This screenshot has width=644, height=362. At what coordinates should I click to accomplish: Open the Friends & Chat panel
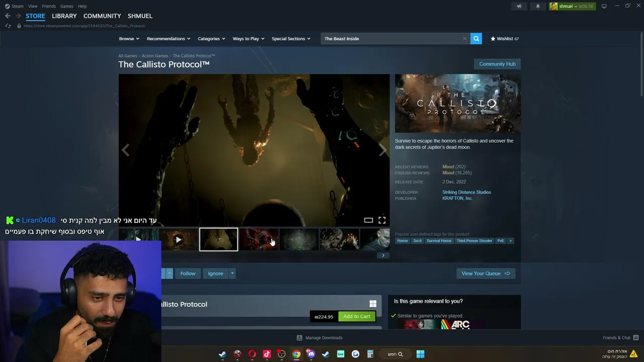pos(620,338)
